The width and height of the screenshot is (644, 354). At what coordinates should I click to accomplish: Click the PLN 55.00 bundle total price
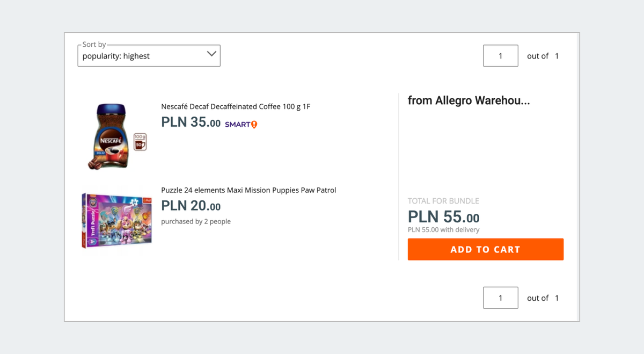pos(443,217)
